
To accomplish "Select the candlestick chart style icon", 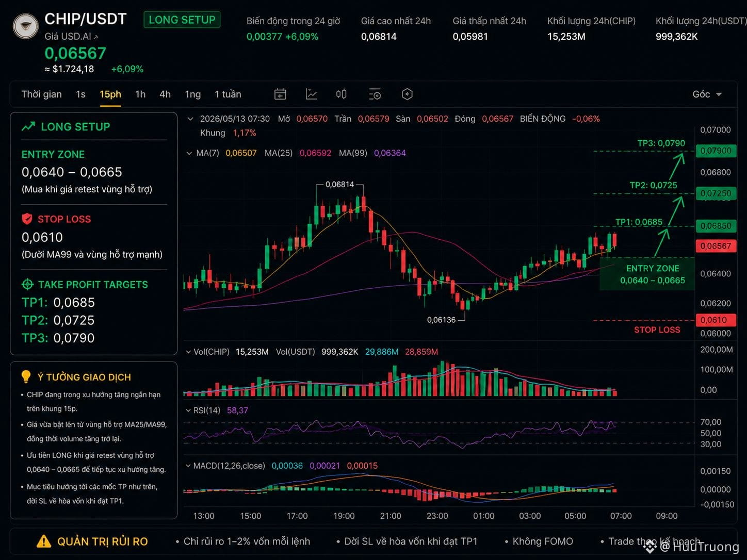I will coord(341,94).
